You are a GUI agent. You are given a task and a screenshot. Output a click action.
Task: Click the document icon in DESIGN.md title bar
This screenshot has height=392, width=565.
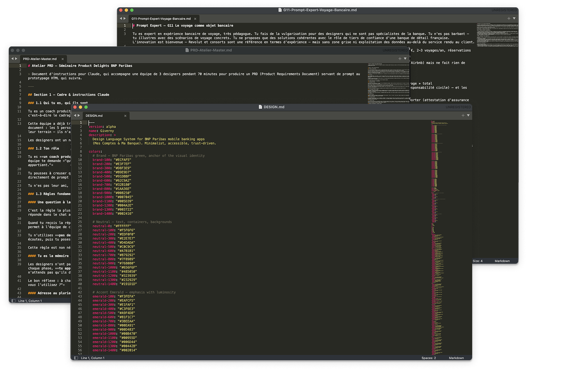pos(260,107)
